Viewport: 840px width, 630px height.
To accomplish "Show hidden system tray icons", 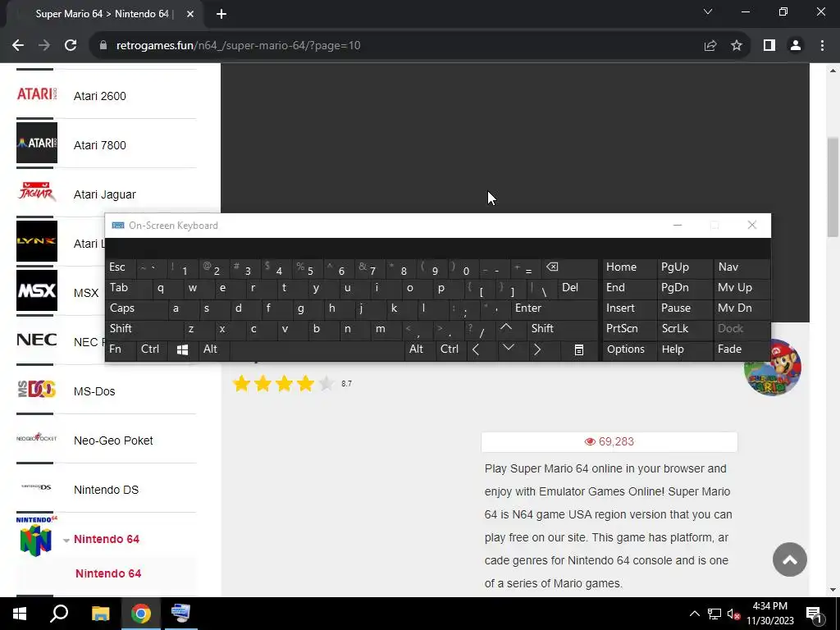I will [x=694, y=614].
